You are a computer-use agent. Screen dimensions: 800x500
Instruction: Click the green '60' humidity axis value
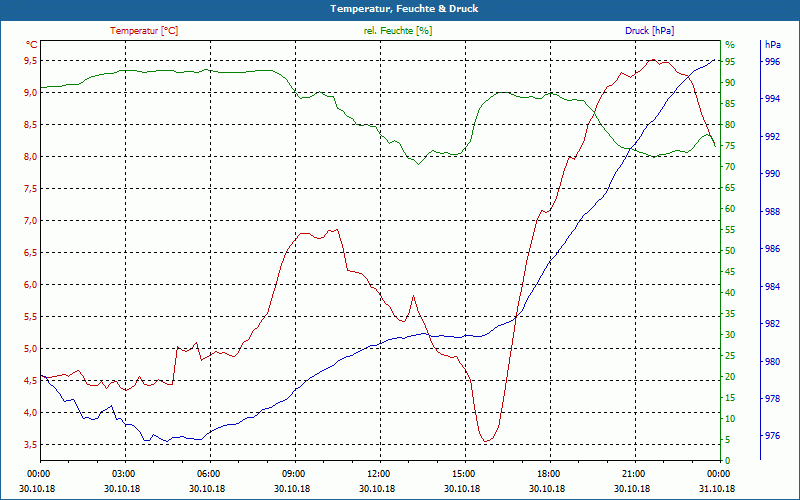730,209
